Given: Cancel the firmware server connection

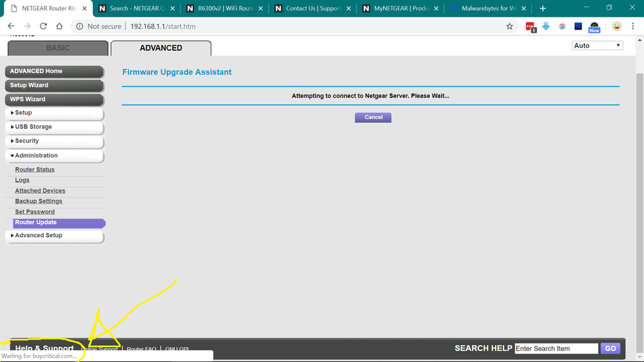Looking at the screenshot, I should click(373, 117).
